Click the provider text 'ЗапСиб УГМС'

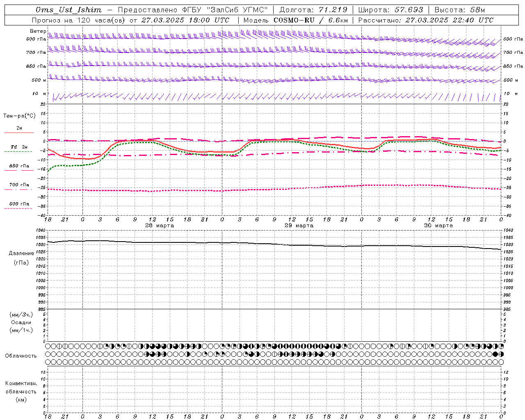[237, 10]
